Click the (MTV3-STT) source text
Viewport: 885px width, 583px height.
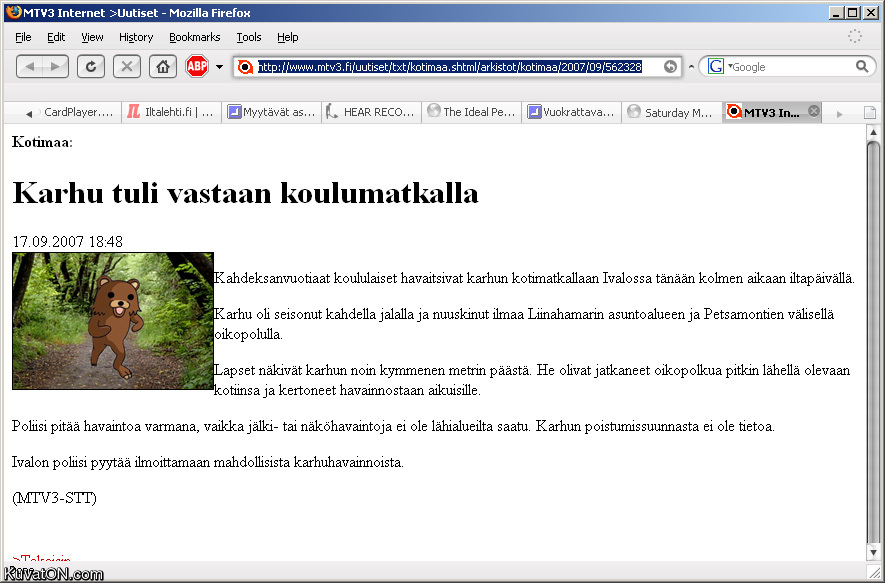coord(54,498)
